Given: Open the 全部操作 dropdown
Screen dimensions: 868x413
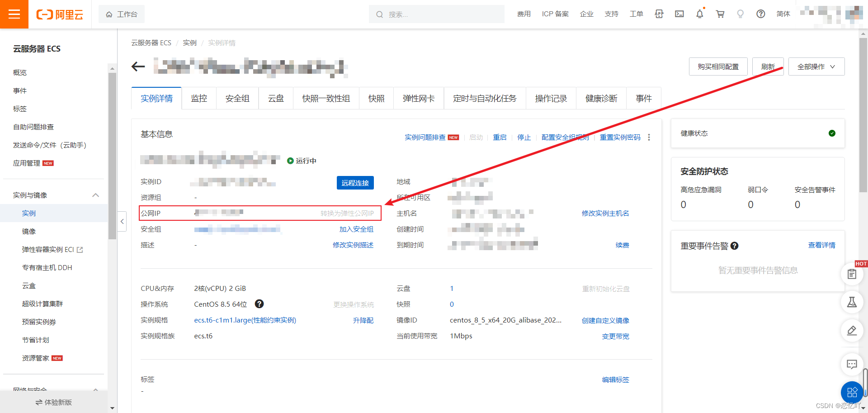Looking at the screenshot, I should (x=816, y=66).
